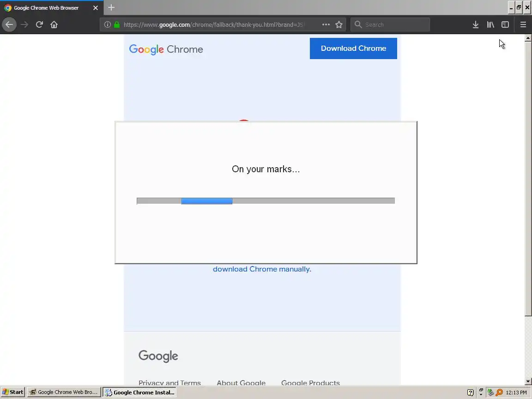Click the forward navigation arrow

click(24, 24)
